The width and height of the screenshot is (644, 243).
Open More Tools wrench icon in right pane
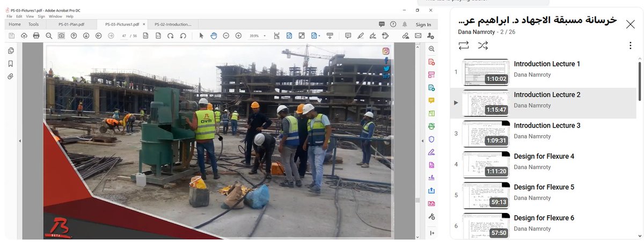(x=431, y=217)
